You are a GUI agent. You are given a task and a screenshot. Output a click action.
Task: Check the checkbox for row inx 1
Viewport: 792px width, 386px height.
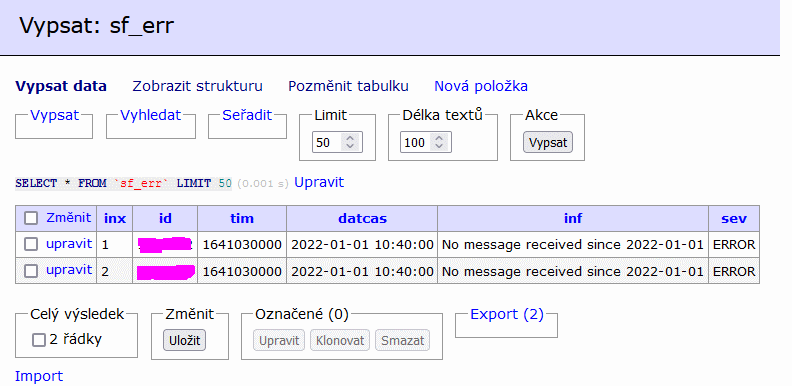click(x=31, y=245)
